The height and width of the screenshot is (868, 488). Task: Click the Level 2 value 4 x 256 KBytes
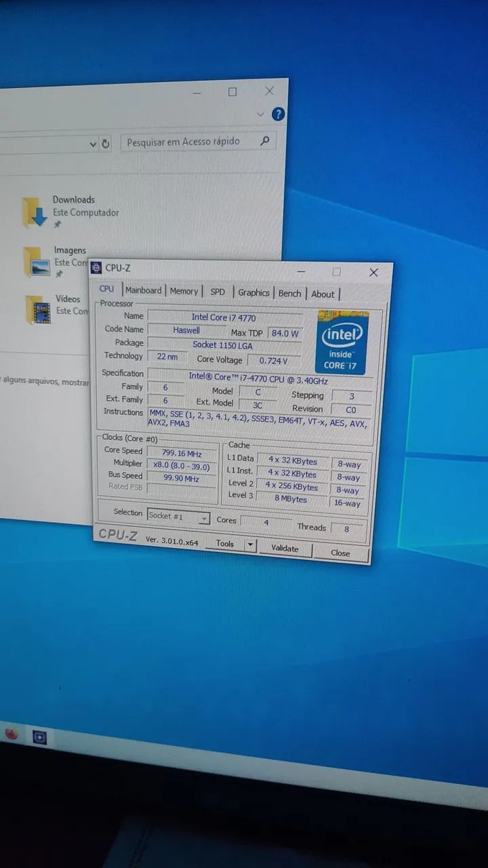coord(291,486)
